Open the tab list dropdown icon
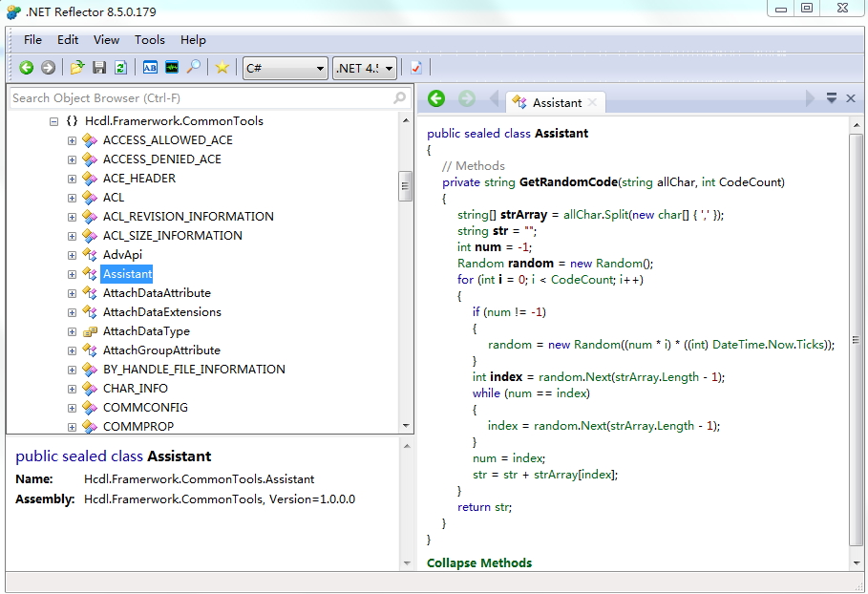Viewport: 868px width, 594px height. tap(831, 98)
